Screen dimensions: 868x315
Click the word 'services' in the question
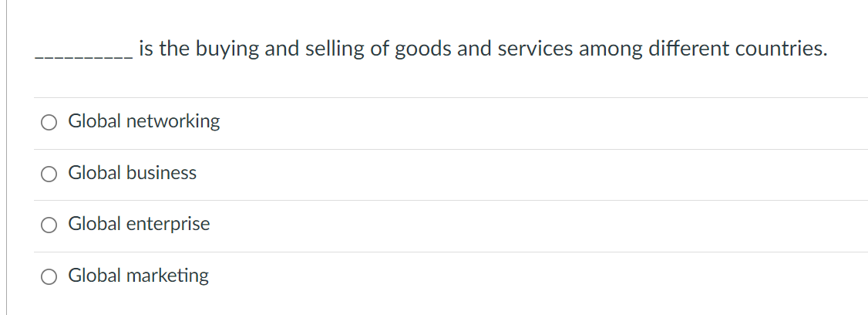(x=534, y=49)
